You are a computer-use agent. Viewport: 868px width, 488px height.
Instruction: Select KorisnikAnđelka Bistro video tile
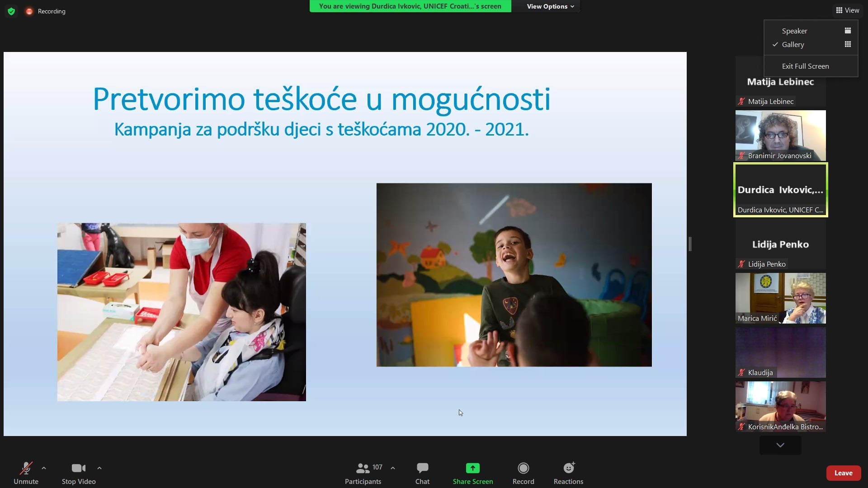[x=780, y=407]
